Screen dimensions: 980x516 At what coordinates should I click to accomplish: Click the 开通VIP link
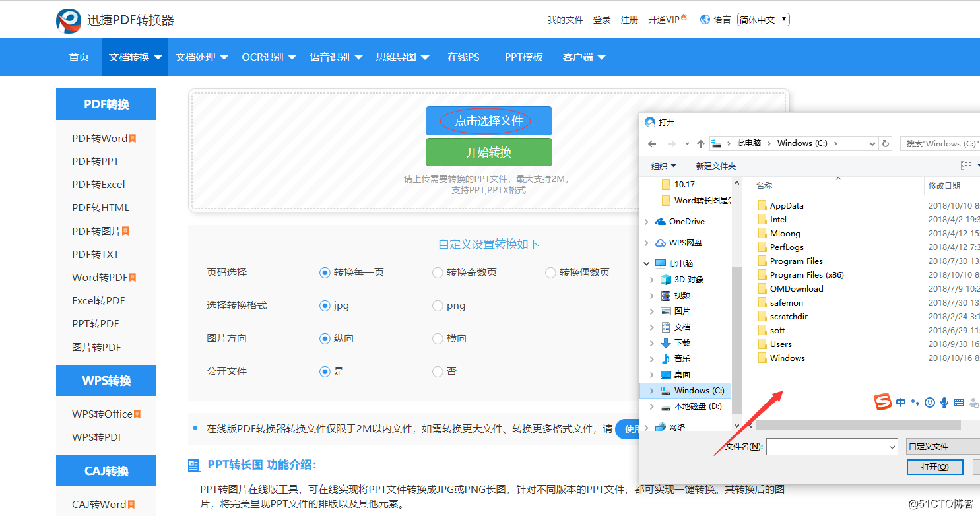(x=664, y=20)
